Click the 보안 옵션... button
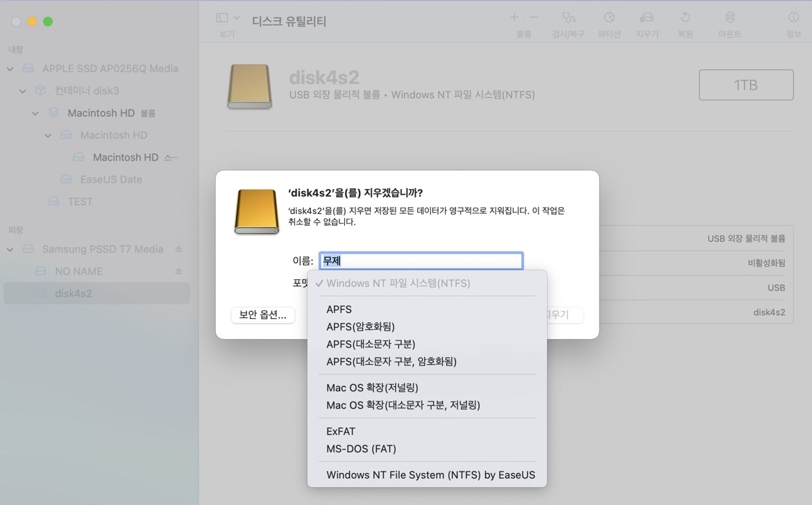 pos(262,315)
